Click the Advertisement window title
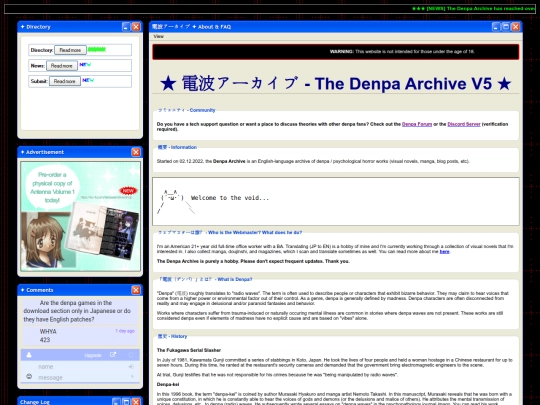Viewport: 540px width, 405px height. (x=45, y=152)
